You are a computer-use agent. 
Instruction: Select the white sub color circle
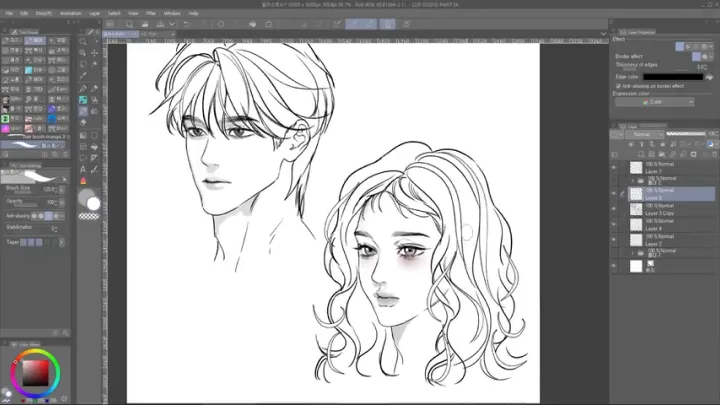click(94, 204)
